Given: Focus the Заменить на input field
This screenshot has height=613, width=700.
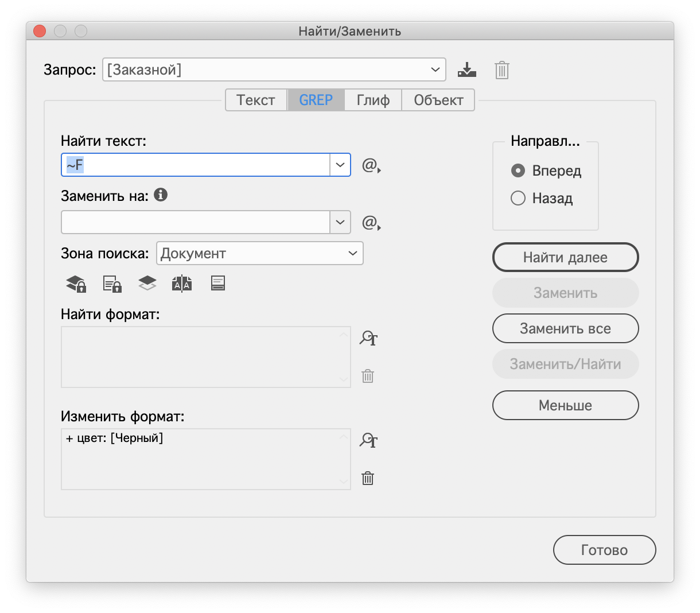Looking at the screenshot, I should (196, 222).
